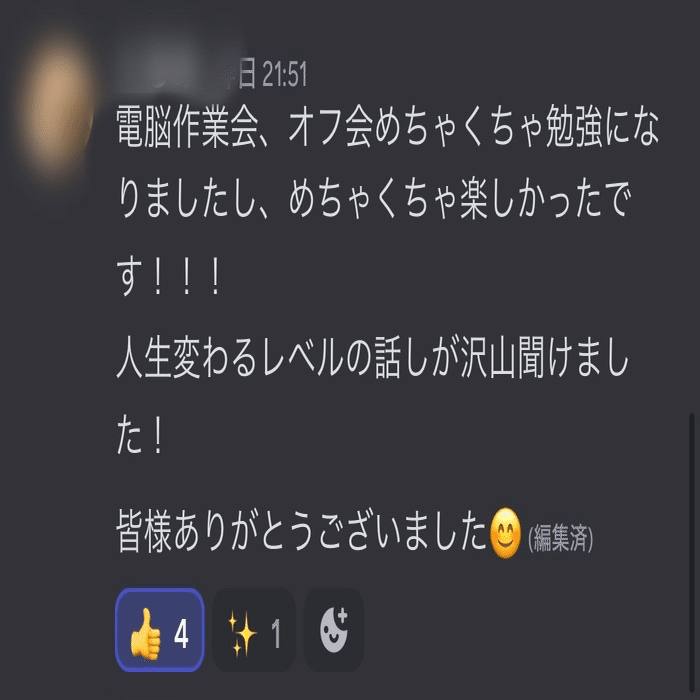Image resolution: width=700 pixels, height=700 pixels.
Task: Click the count 4 on thumbs up reaction
Action: tap(181, 634)
